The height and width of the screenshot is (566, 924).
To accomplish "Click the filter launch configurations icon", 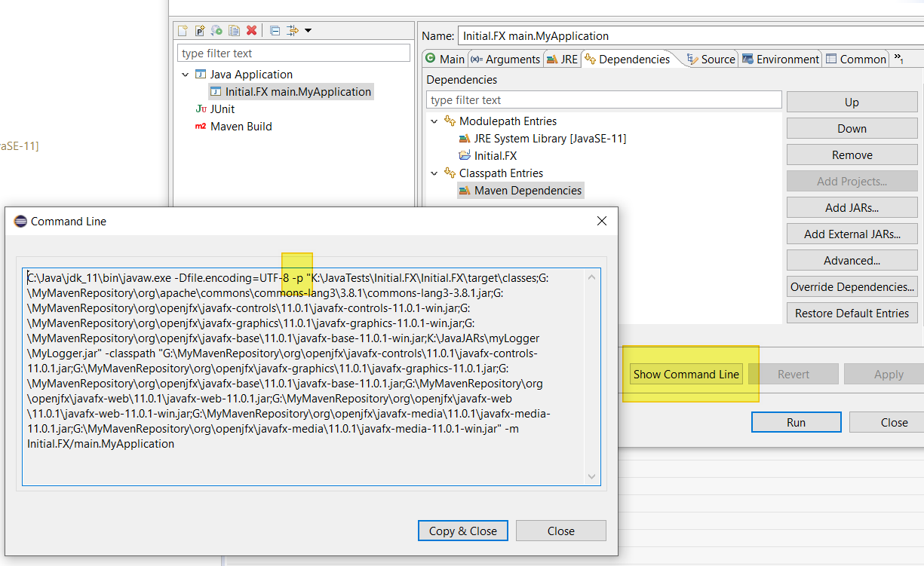I will tap(292, 31).
